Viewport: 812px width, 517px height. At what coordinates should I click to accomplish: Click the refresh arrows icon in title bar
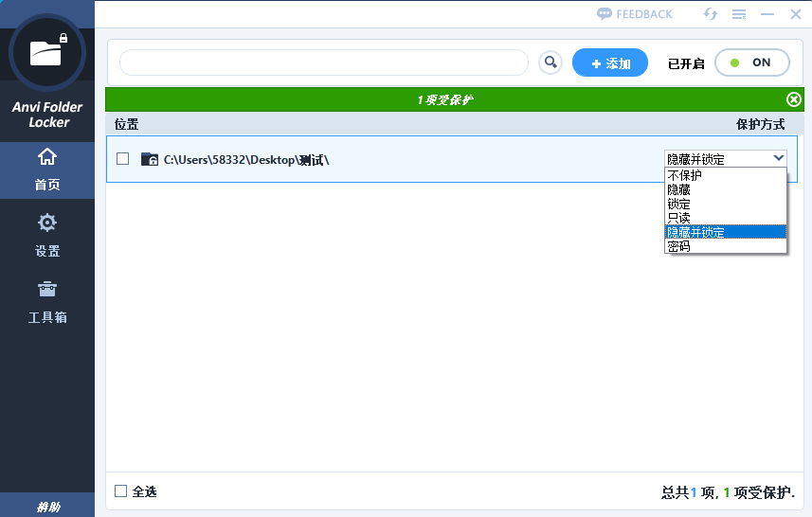tap(711, 14)
